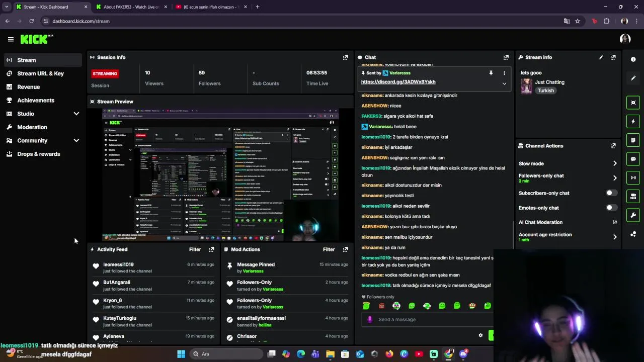Toggle the pencil edit icon in right rail
This screenshot has width=644, height=362.
(x=633, y=78)
